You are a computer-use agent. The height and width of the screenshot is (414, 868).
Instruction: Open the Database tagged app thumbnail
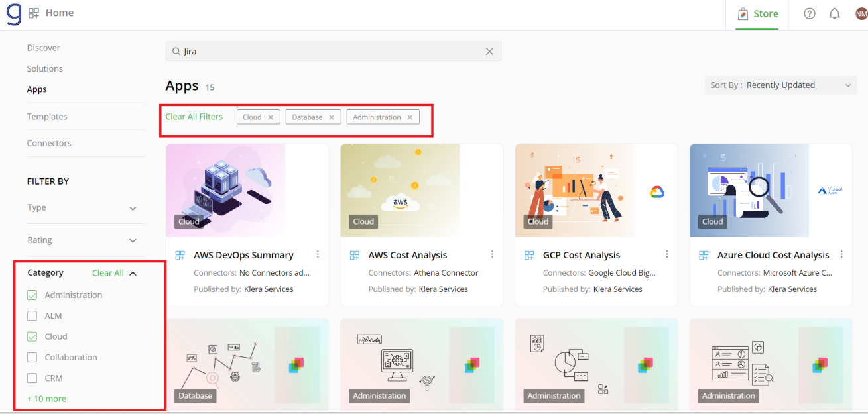(x=247, y=364)
